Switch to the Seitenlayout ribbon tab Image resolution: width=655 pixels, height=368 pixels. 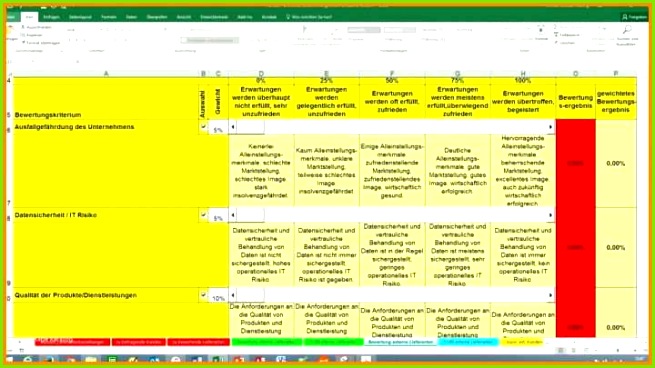(x=80, y=17)
